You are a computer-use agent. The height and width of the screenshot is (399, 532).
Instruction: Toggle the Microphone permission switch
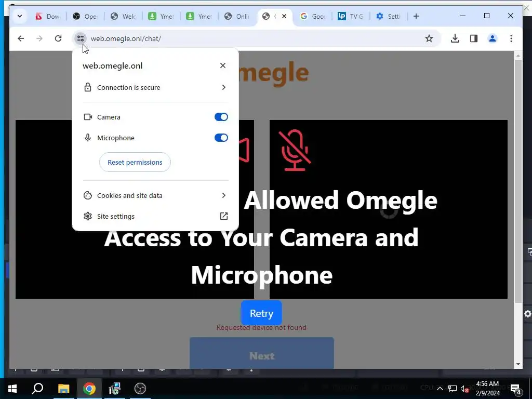pyautogui.click(x=221, y=138)
